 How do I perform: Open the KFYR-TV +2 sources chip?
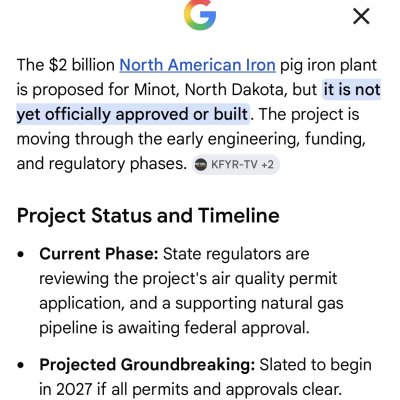pyautogui.click(x=236, y=164)
